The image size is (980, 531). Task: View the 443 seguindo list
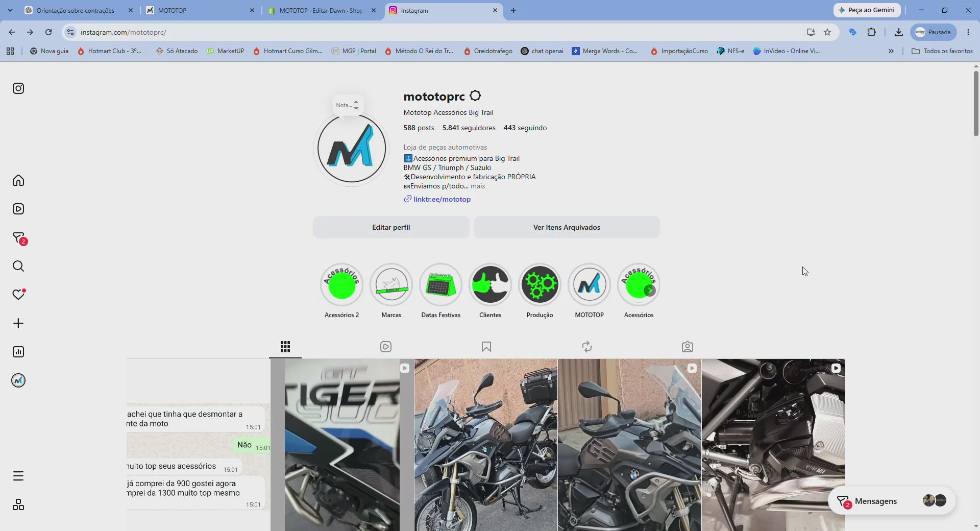click(525, 128)
